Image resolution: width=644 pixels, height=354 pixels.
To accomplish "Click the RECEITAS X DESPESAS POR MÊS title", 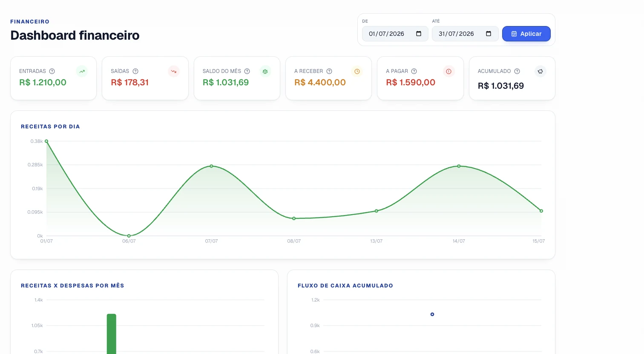I will 72,286.
